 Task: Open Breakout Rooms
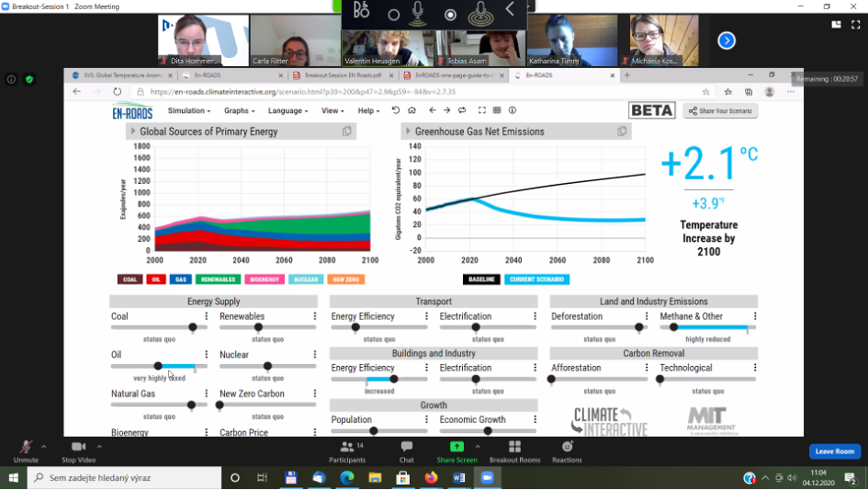point(514,451)
